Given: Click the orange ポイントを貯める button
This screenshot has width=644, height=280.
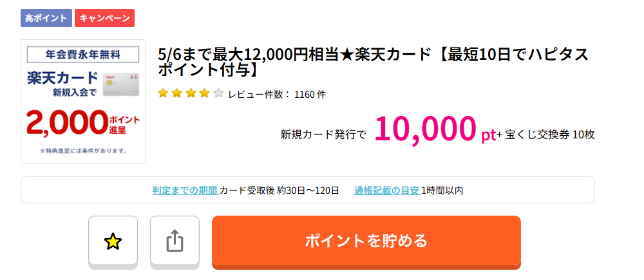Looking at the screenshot, I should coord(366,241).
